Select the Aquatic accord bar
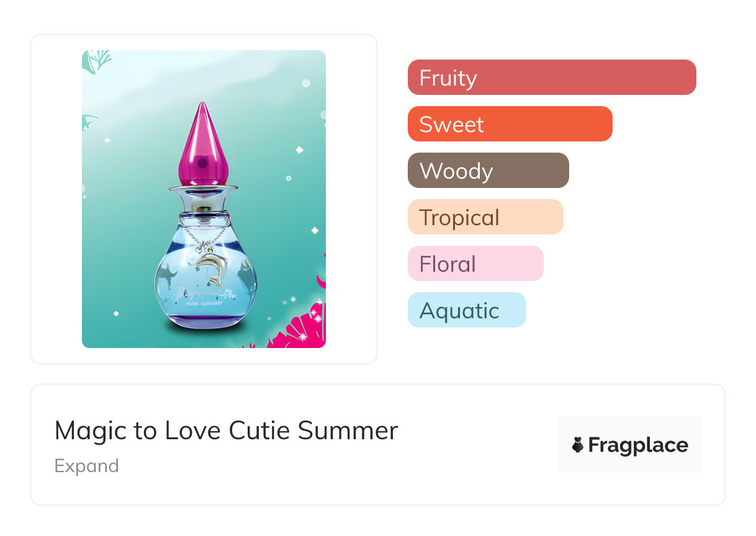This screenshot has width=756, height=536. [x=466, y=310]
